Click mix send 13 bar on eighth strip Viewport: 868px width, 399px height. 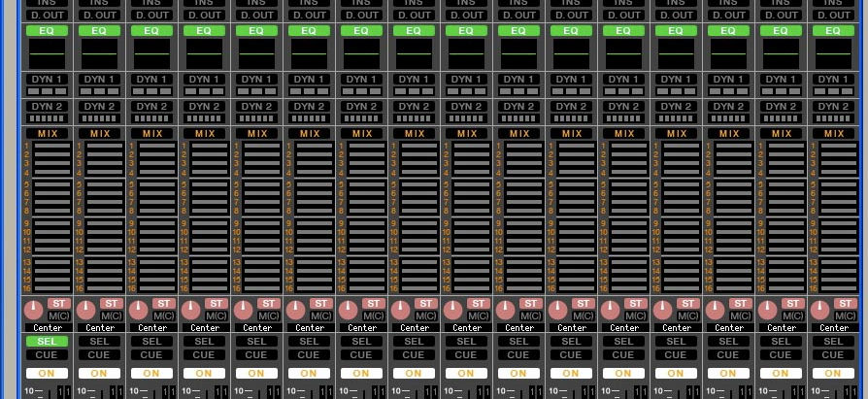tap(419, 262)
